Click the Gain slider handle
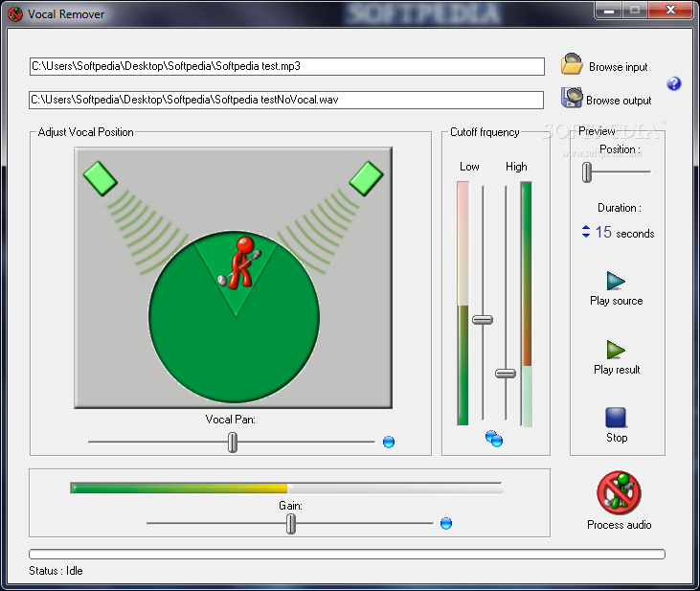 coord(291,523)
